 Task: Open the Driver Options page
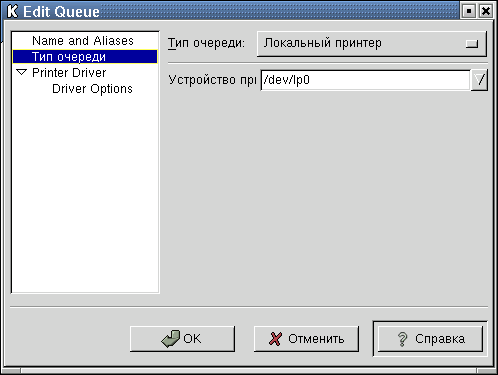92,89
